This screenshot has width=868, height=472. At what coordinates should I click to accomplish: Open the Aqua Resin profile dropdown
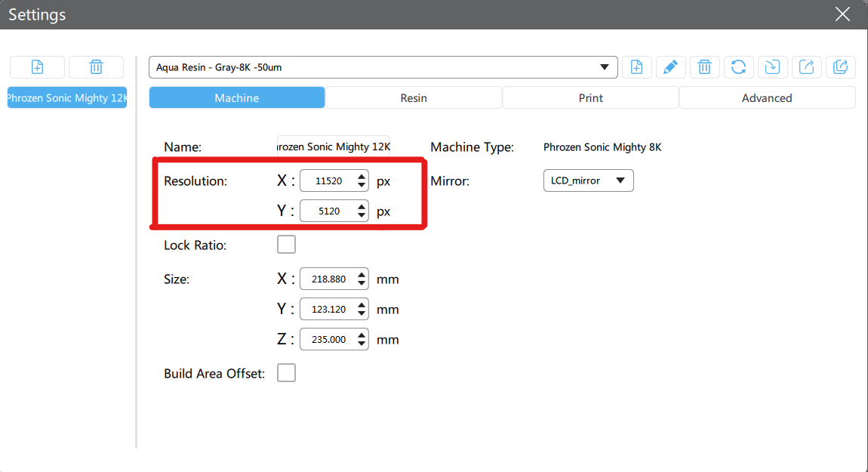pos(383,67)
